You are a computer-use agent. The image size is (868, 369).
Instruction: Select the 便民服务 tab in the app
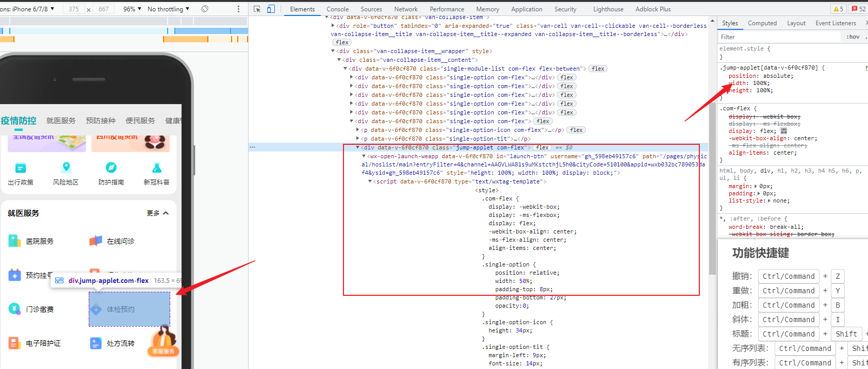pos(140,121)
